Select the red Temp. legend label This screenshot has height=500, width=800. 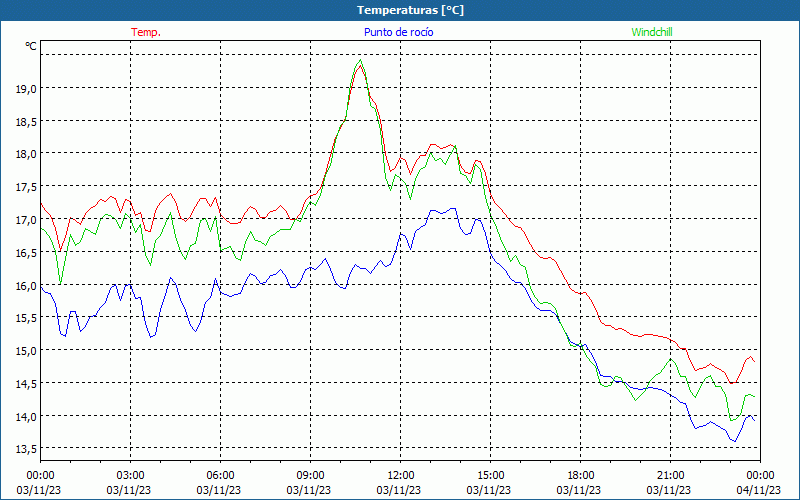(x=146, y=32)
